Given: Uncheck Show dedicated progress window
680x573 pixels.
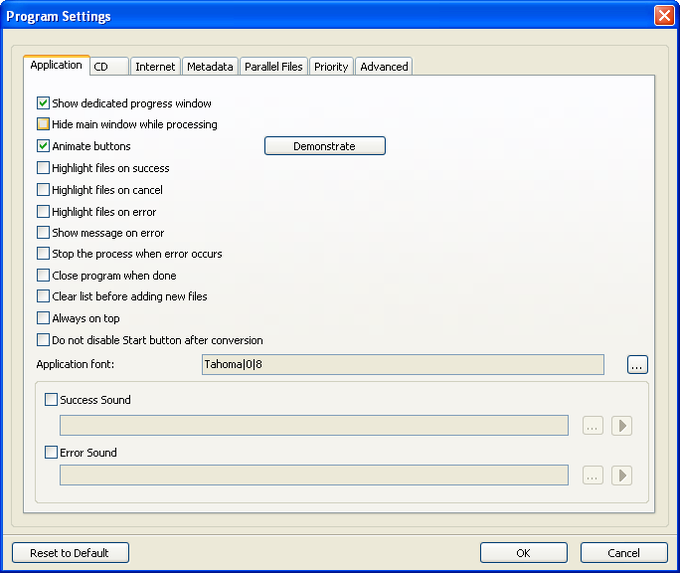Looking at the screenshot, I should click(x=43, y=103).
